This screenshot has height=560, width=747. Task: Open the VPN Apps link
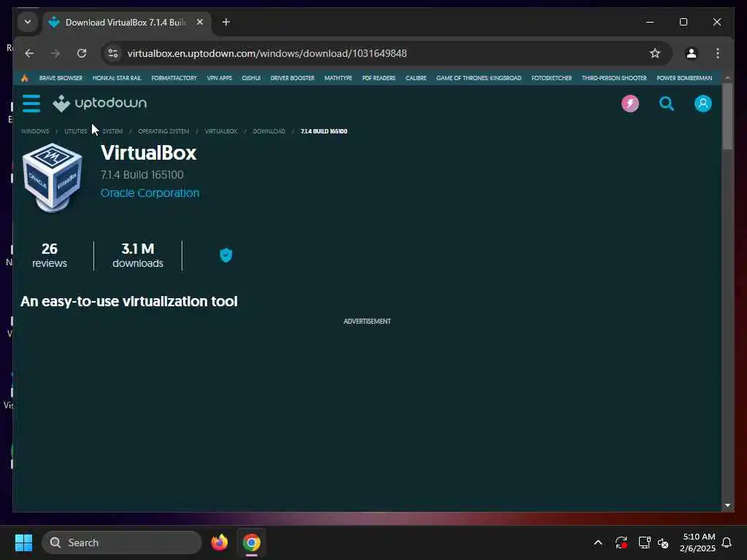[x=219, y=78]
